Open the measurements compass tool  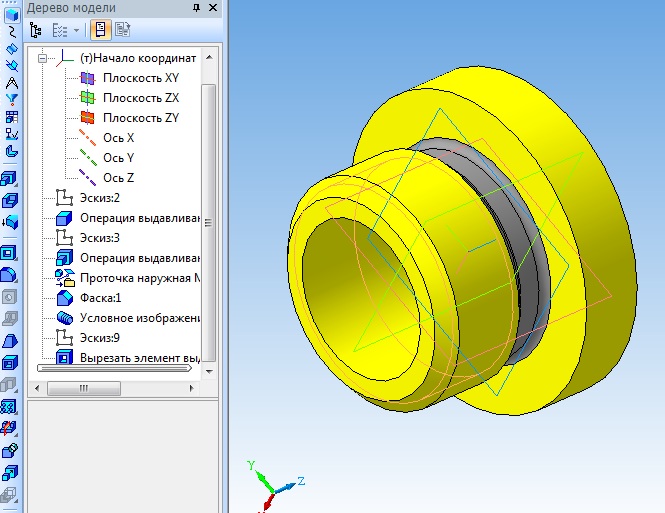point(11,83)
